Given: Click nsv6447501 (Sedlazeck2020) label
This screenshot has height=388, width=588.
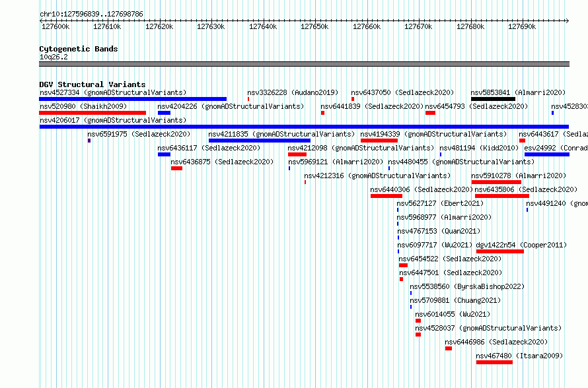Looking at the screenshot, I should point(451,273).
